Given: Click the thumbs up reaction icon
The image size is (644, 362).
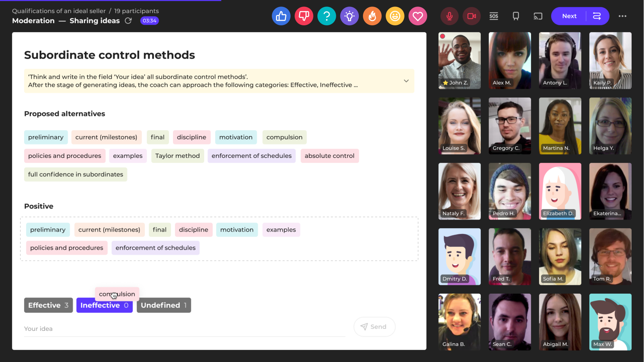Looking at the screenshot, I should 281,16.
